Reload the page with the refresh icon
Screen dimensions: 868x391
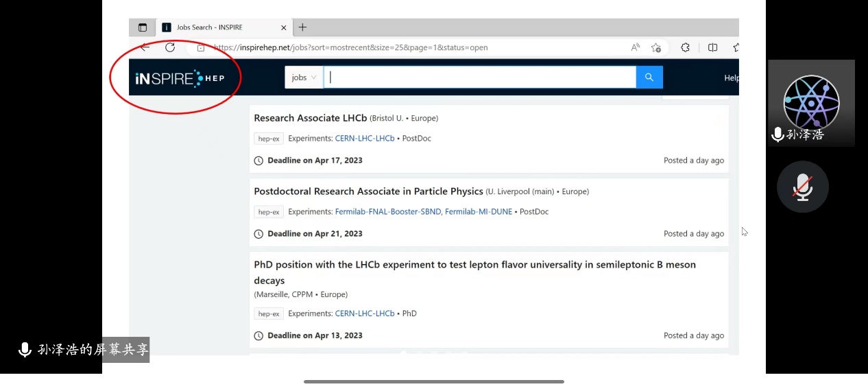coord(170,47)
